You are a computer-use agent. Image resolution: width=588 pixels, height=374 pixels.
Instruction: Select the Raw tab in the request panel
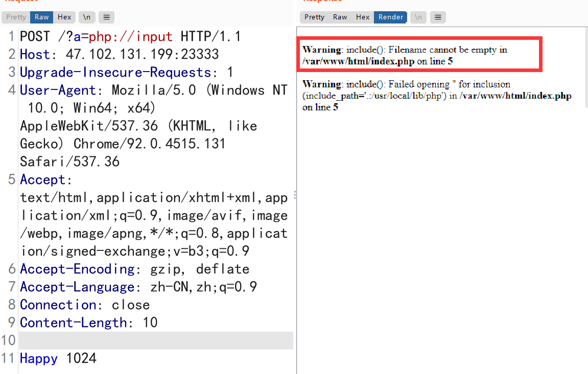[x=42, y=17]
